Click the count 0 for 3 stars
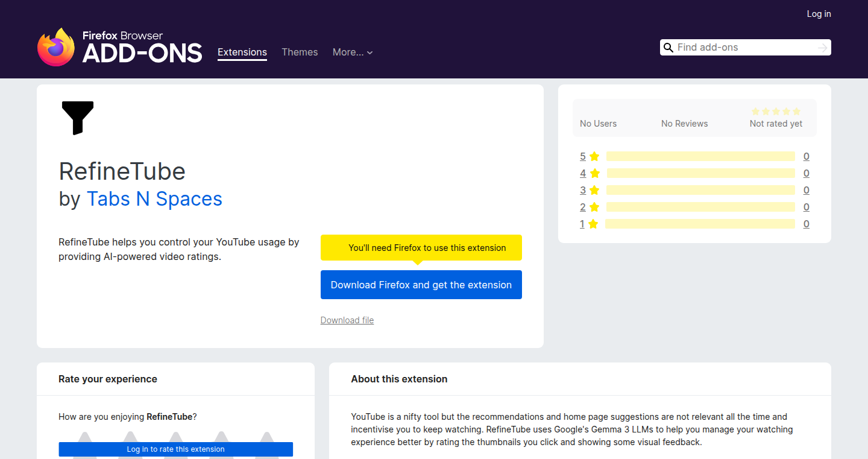 pyautogui.click(x=807, y=190)
